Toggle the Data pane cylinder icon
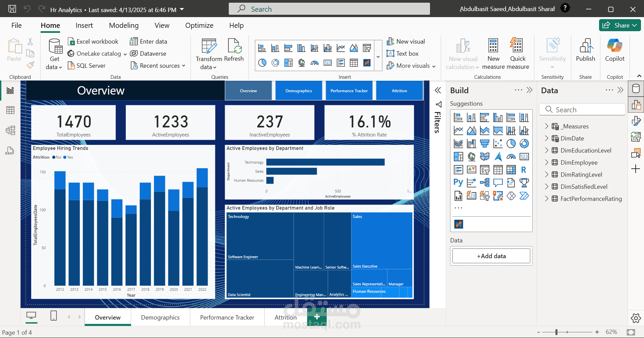The image size is (644, 338). click(x=636, y=89)
